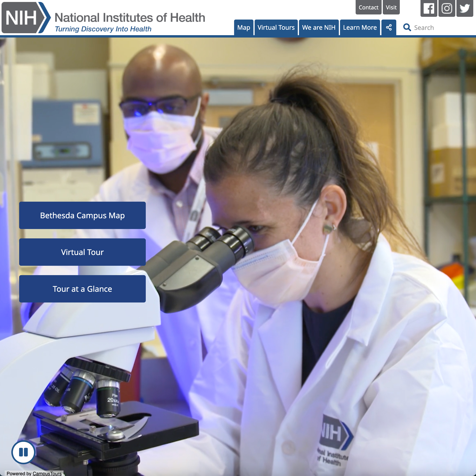
Task: Click the Virtual Tour link
Action: tap(82, 252)
